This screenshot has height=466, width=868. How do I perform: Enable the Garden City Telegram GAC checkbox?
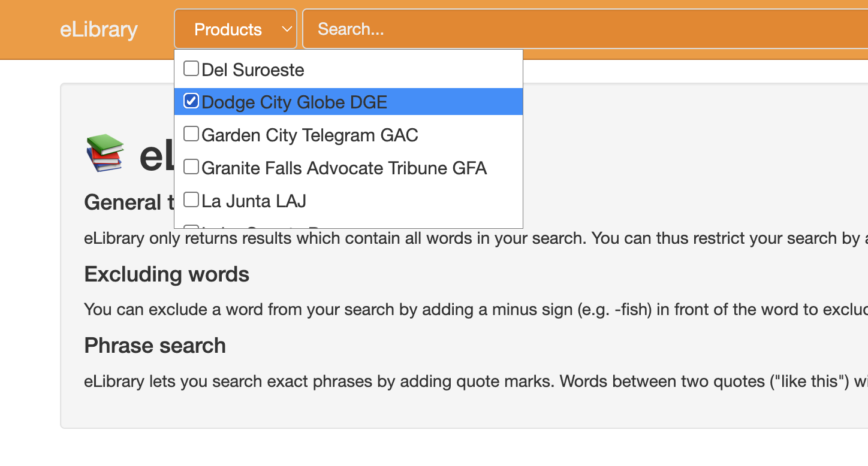tap(191, 134)
